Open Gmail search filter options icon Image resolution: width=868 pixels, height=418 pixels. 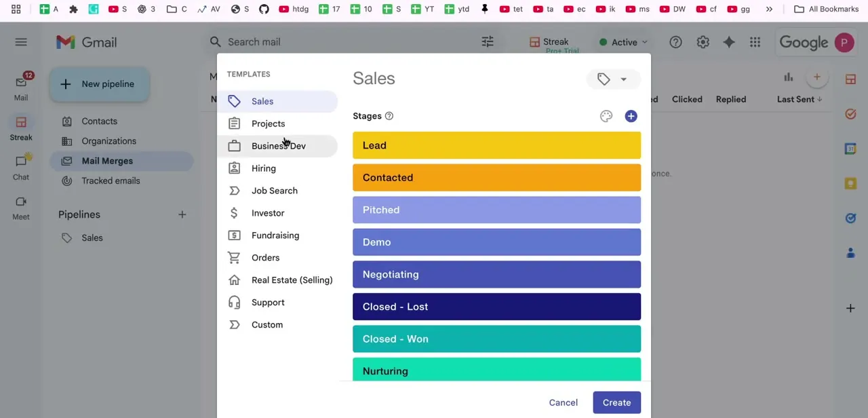[488, 42]
